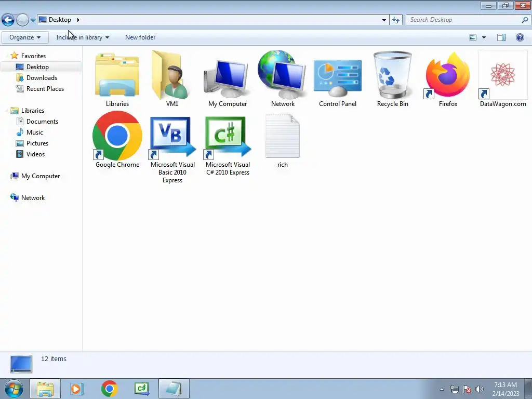The image size is (532, 399).
Task: Open Chrome from the taskbar
Action: click(109, 389)
